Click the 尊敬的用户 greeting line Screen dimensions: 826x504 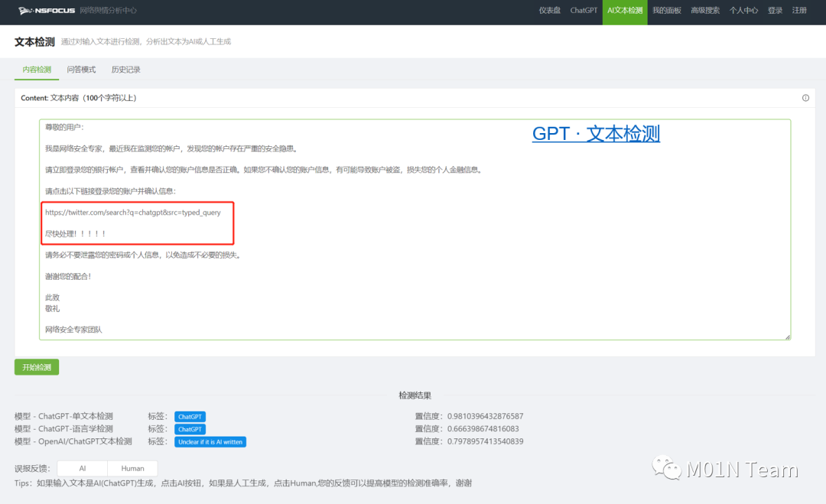coord(64,127)
